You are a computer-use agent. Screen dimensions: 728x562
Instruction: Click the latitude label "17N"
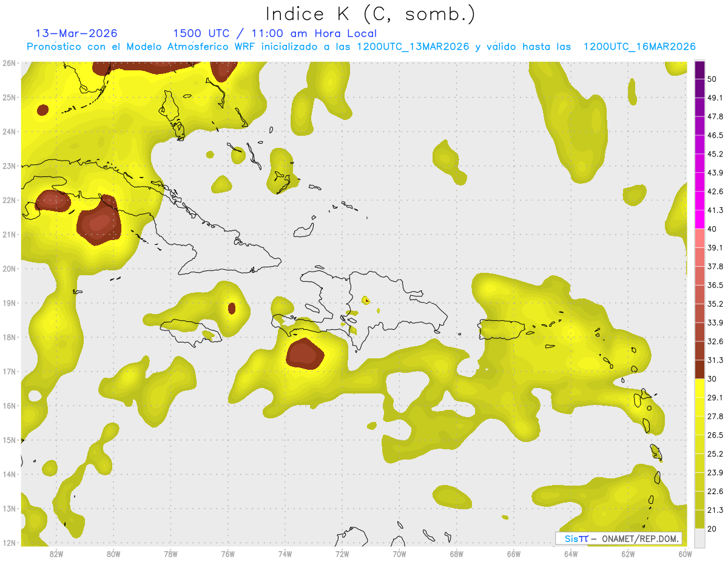point(9,372)
